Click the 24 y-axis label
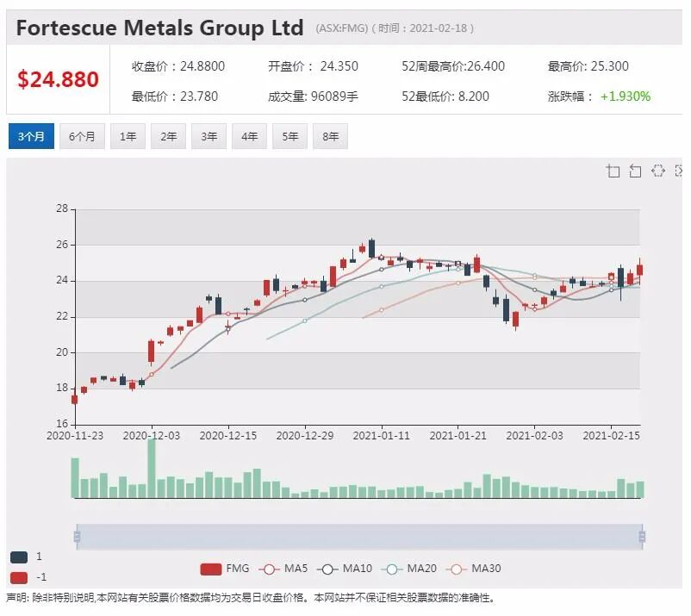691x616 pixels. [x=62, y=280]
